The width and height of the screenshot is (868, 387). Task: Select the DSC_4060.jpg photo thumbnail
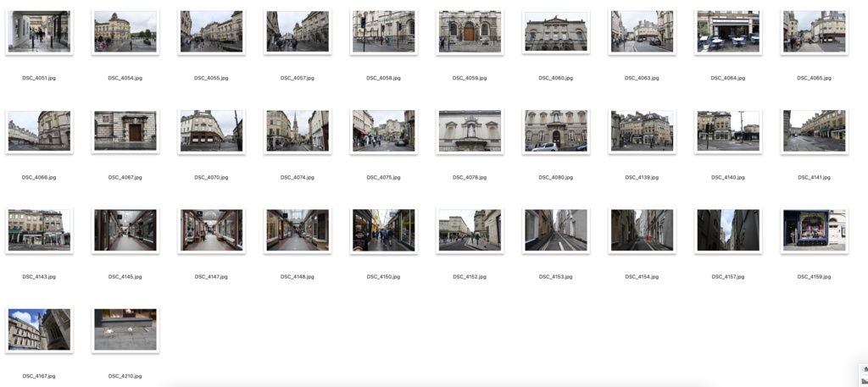[556, 31]
